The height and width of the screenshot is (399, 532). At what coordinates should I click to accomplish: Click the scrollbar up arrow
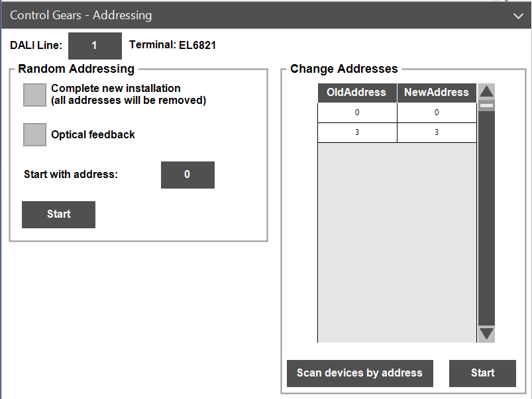(x=486, y=91)
